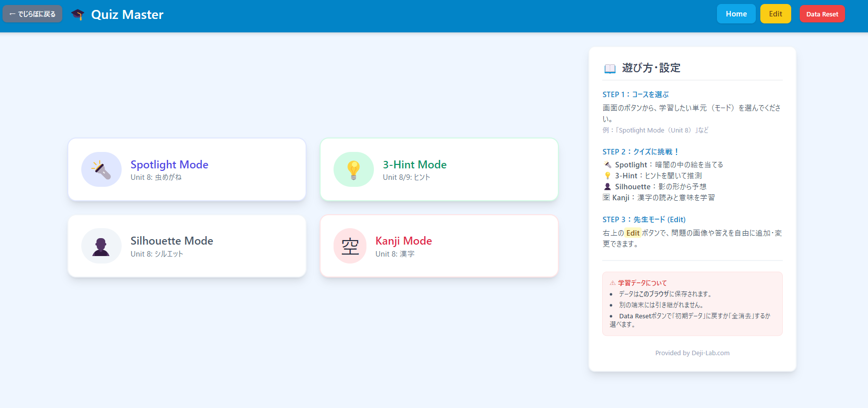Click the flashlight icon for Spotlight Mode
This screenshot has height=408, width=868.
[101, 169]
